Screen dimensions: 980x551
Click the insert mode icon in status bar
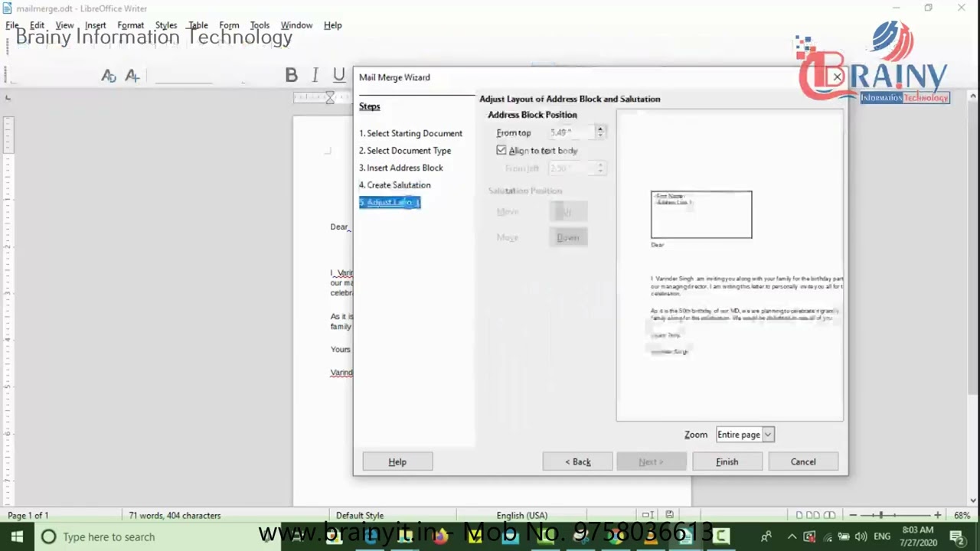tap(648, 515)
